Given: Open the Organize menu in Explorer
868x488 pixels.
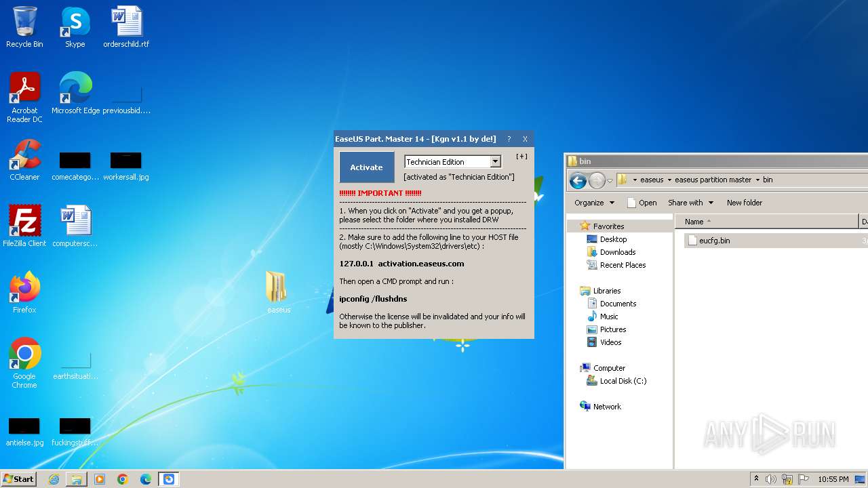Looking at the screenshot, I should [594, 203].
